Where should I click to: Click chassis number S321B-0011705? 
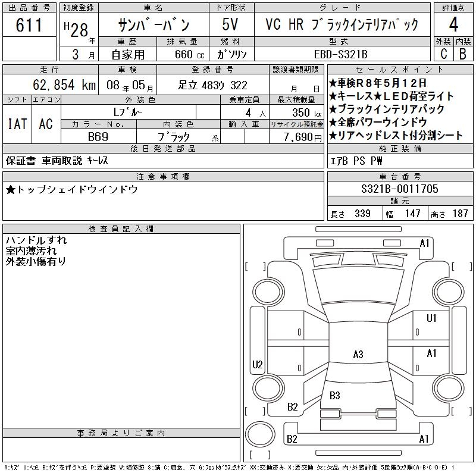[400, 189]
